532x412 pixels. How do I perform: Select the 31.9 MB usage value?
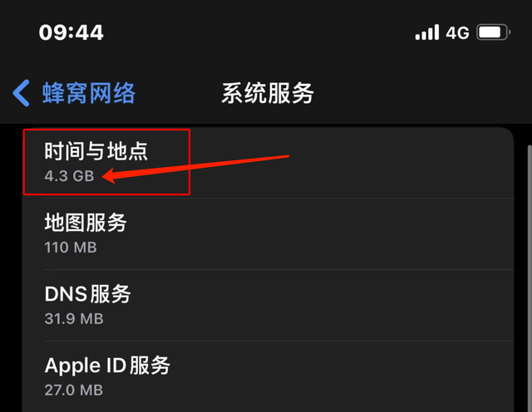pos(74,319)
